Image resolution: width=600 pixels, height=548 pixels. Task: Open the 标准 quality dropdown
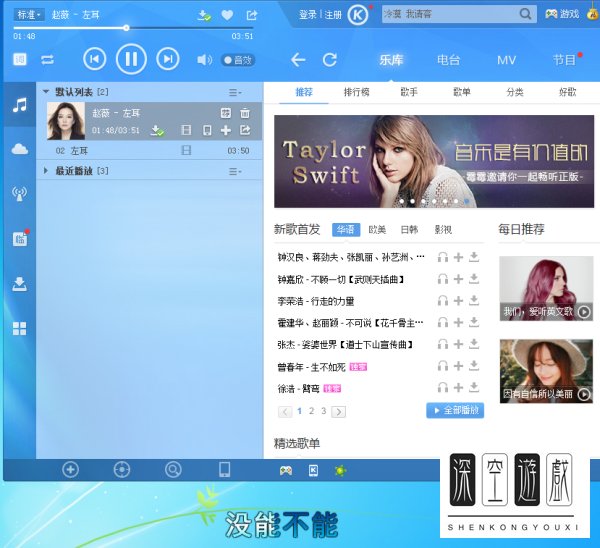pos(26,15)
